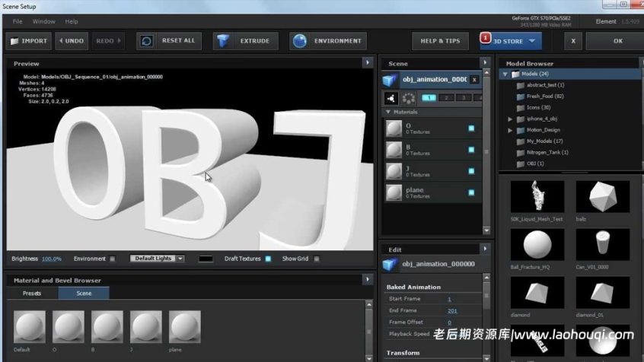Click the plane material sphere icon in Scene

[x=394, y=192]
